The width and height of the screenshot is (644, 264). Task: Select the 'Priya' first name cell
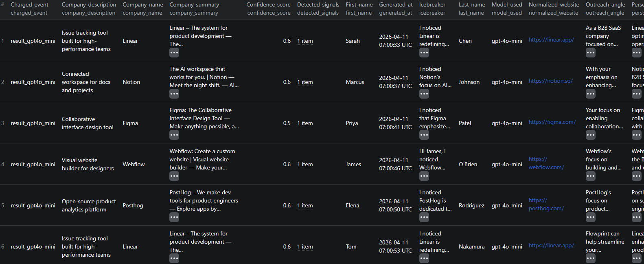click(352, 123)
